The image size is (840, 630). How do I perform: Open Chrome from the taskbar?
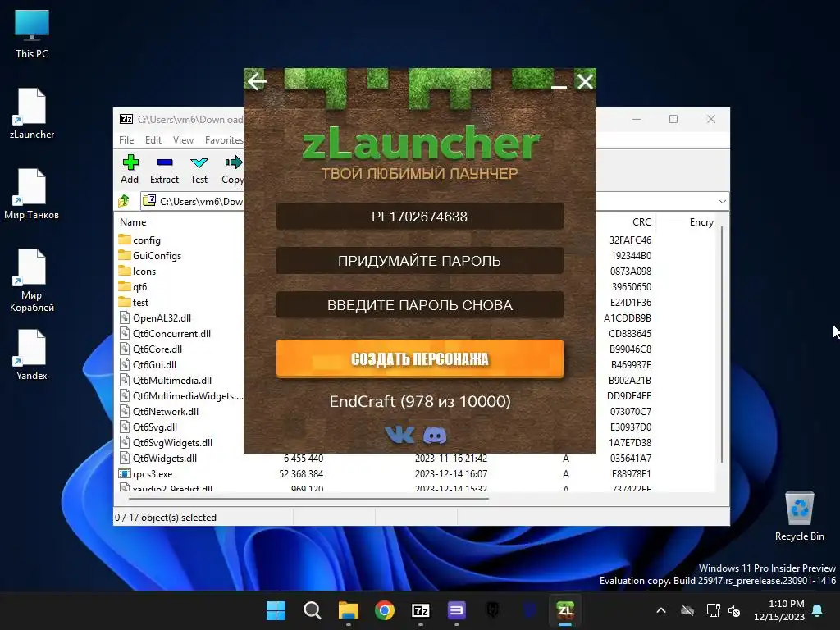pyautogui.click(x=385, y=610)
